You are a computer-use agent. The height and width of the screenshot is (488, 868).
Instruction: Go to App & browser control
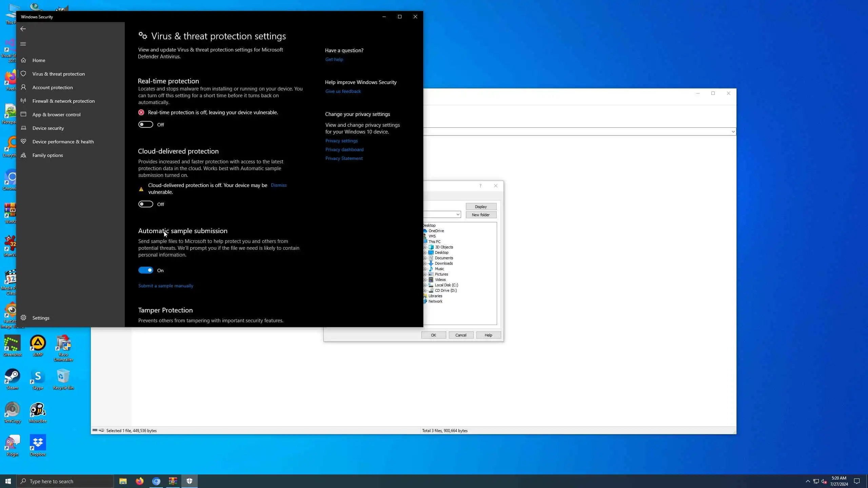point(56,115)
